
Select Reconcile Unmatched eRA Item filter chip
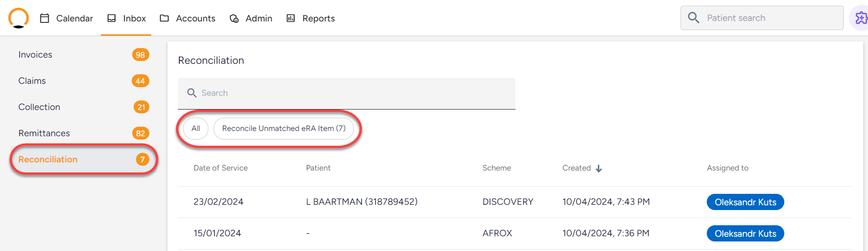pos(283,128)
